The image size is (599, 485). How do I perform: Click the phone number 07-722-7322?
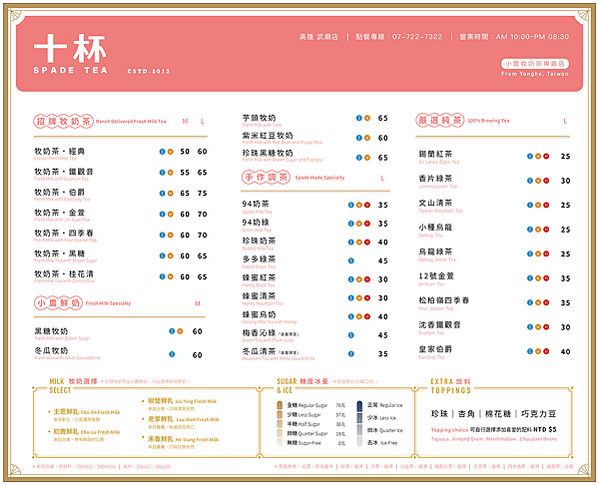coord(417,37)
